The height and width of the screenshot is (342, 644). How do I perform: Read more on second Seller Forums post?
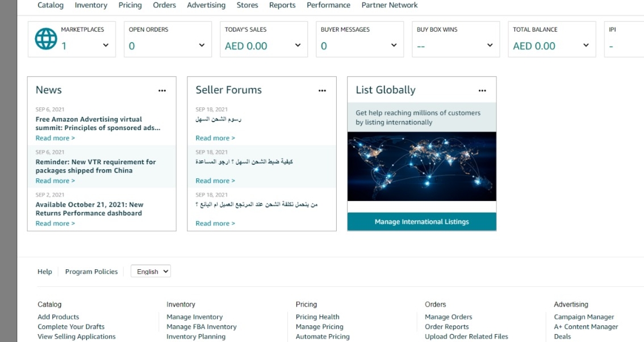tap(215, 181)
